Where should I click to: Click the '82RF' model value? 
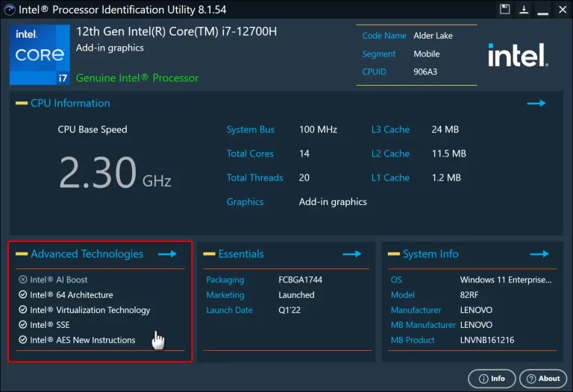point(469,294)
